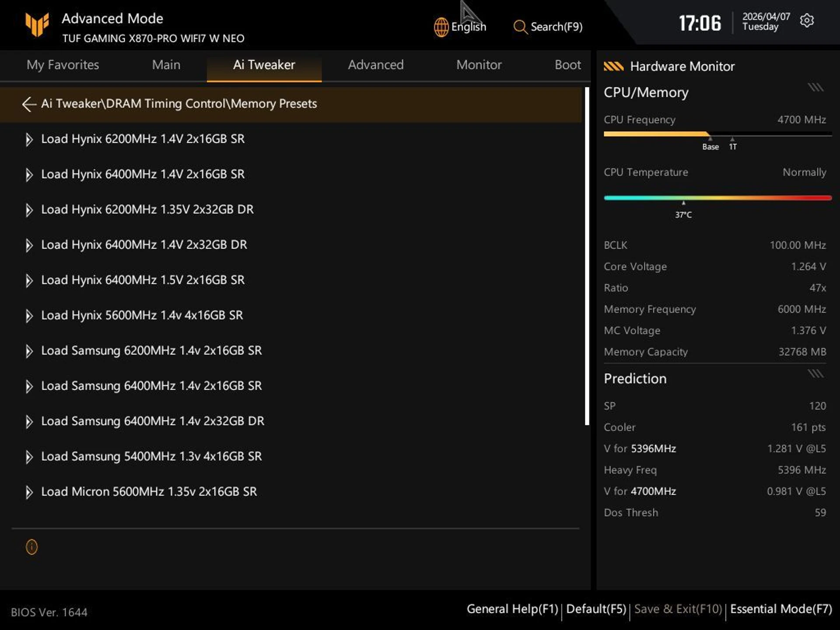Click the Memory Presets breadcrumb path text
This screenshot has height=630, width=840.
click(179, 104)
